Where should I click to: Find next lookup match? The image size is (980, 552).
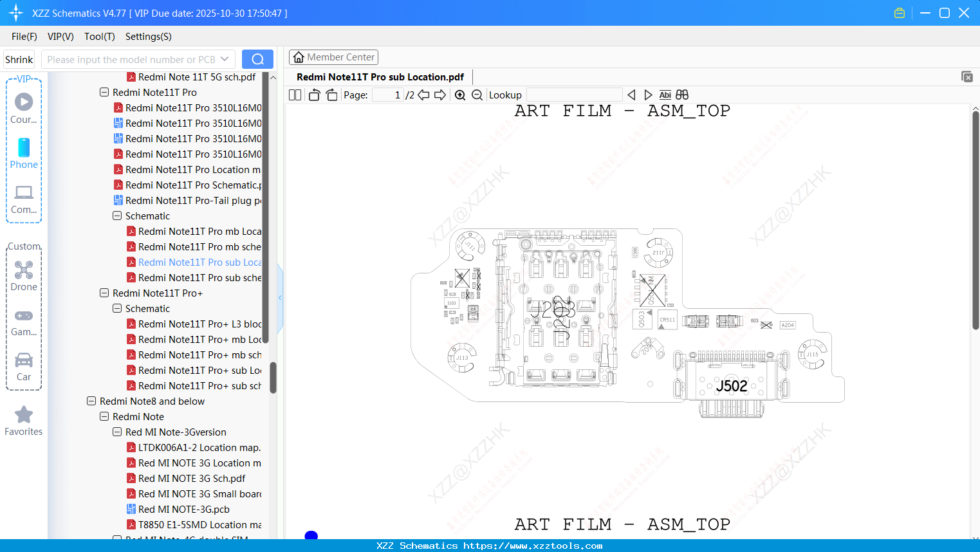coord(648,95)
